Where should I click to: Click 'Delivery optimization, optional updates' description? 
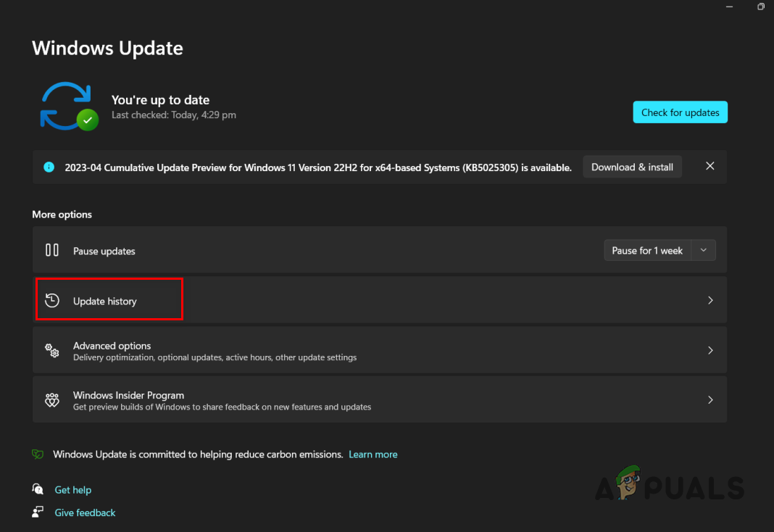tap(215, 357)
